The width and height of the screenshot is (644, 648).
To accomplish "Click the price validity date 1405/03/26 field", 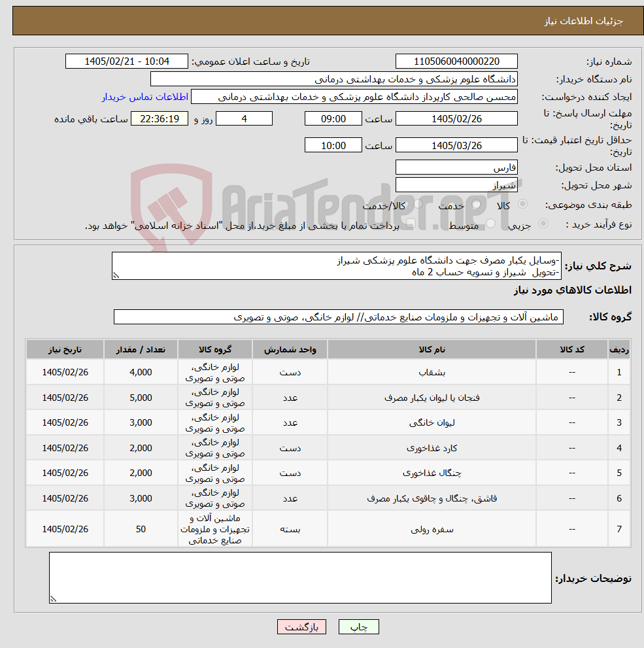I will (456, 145).
